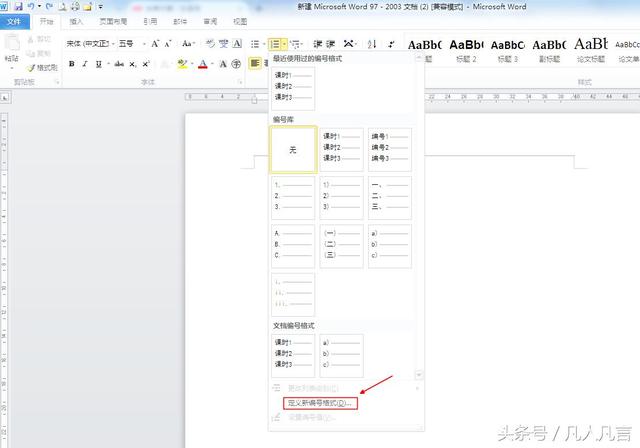Image resolution: width=640 pixels, height=448 pixels.
Task: Apply the 标题 3 style
Action: tap(508, 51)
